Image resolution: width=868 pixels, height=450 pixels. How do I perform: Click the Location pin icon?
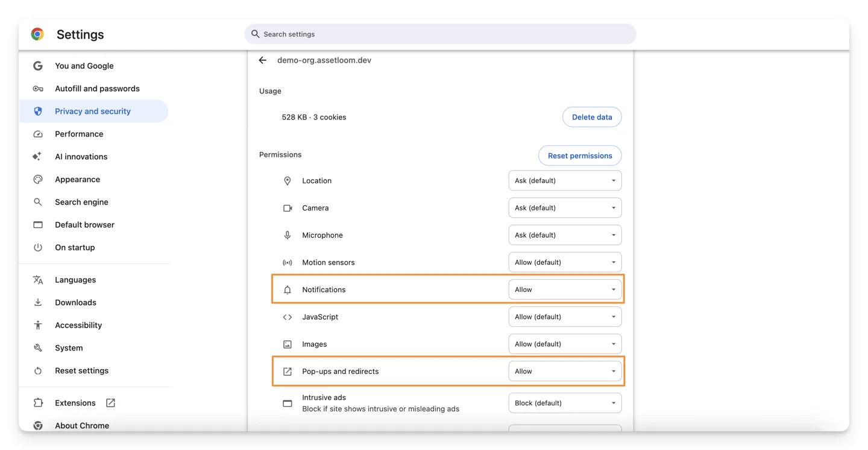[288, 181]
